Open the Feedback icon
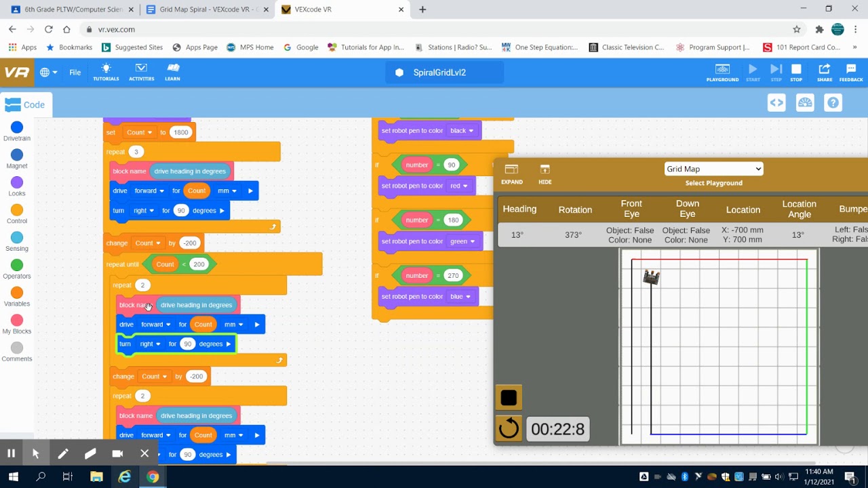The image size is (868, 488). [x=851, y=73]
